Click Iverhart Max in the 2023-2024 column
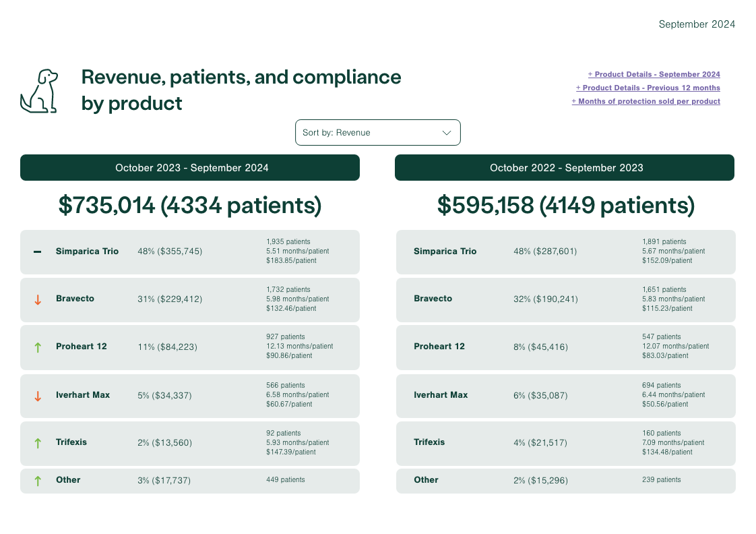Viewport: 756px width, 534px height. [83, 395]
